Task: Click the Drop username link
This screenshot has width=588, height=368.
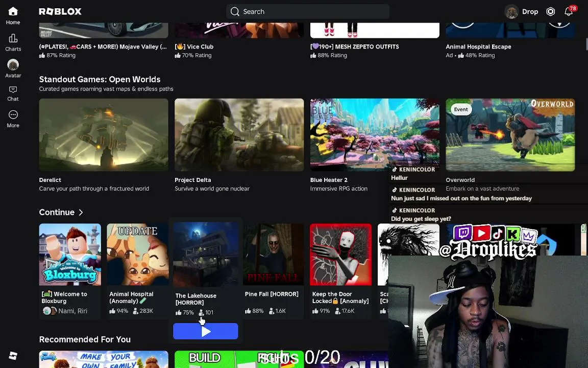Action: point(530,12)
